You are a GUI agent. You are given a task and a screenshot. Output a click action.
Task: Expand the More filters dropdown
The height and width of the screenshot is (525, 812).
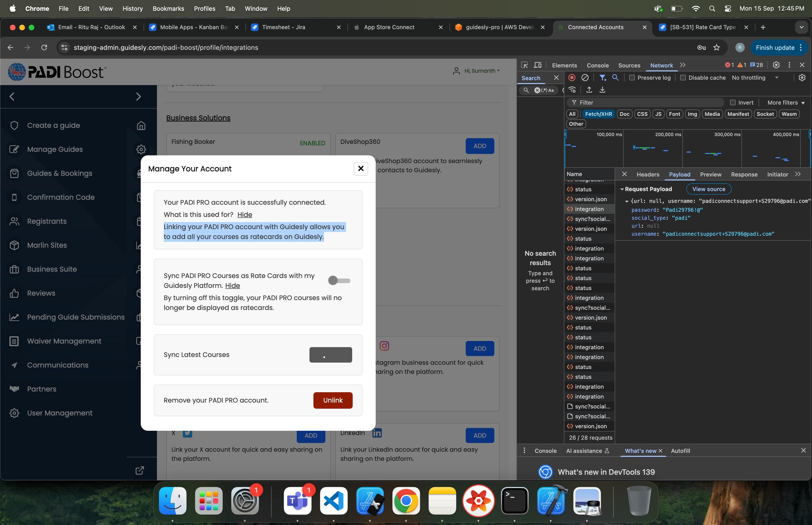[x=786, y=103]
